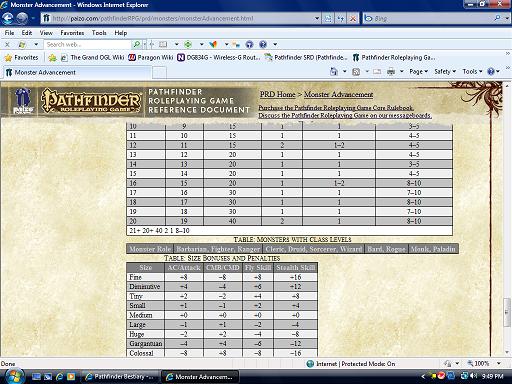Click the volume speaker tray icon

474,376
